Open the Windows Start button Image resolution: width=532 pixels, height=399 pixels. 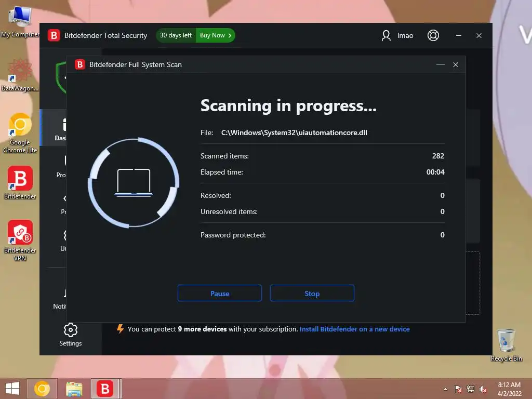coord(12,389)
